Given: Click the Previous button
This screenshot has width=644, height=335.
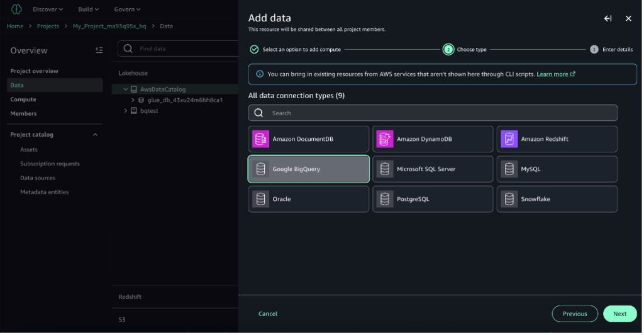Looking at the screenshot, I should [574, 314].
